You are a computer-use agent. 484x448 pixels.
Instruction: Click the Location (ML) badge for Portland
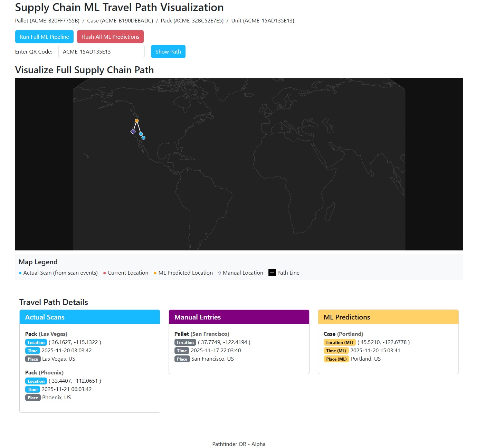(x=340, y=342)
